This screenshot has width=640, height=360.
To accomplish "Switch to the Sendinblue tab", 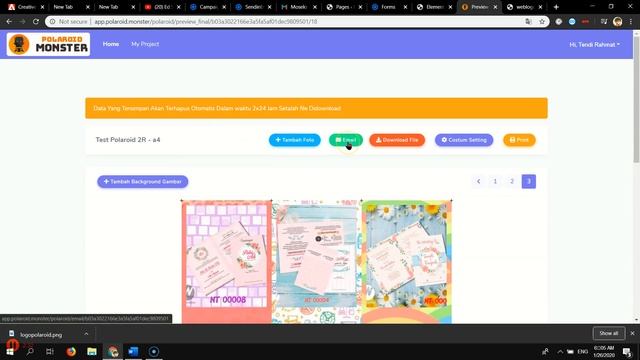I will pos(253,7).
